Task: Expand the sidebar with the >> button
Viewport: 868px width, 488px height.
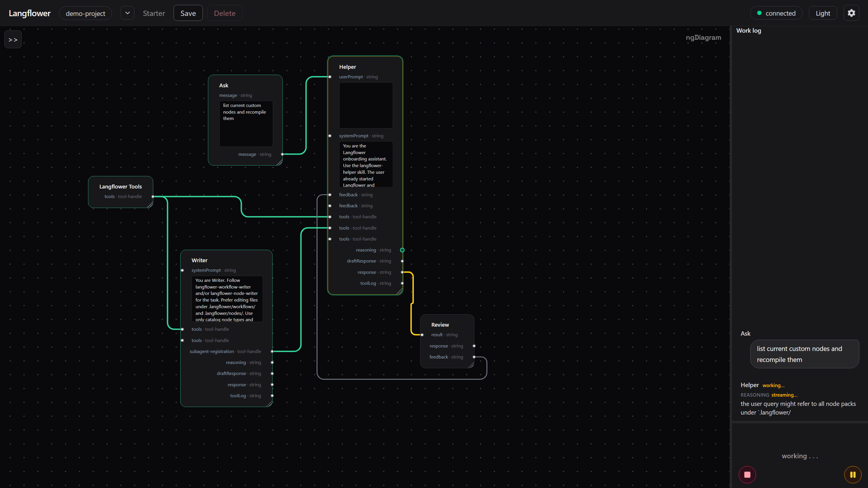Action: [13, 39]
